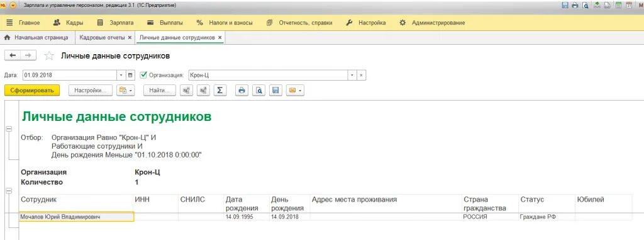Open the Выплаты section
The image size is (644, 240).
[165, 23]
